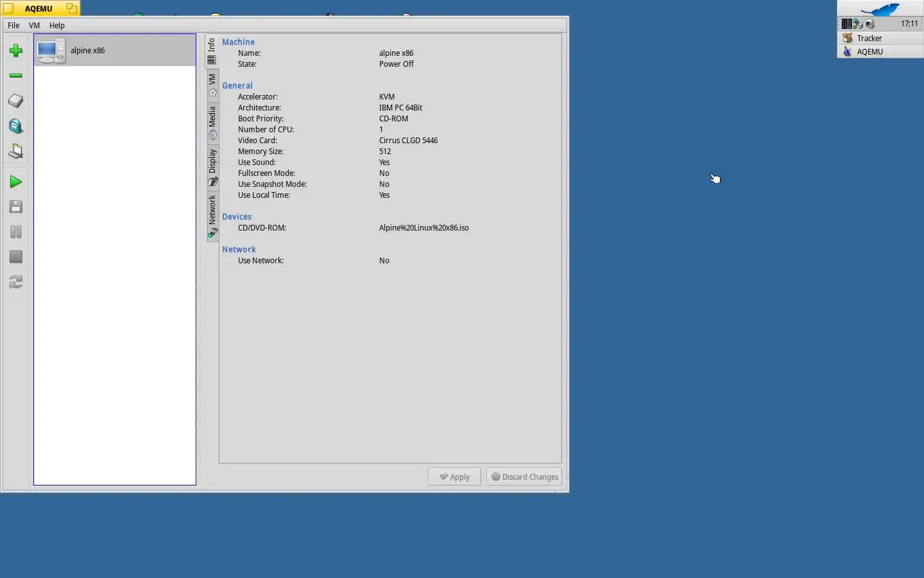Click the computer-with-folder toolbar icon
924x578 pixels.
15,152
